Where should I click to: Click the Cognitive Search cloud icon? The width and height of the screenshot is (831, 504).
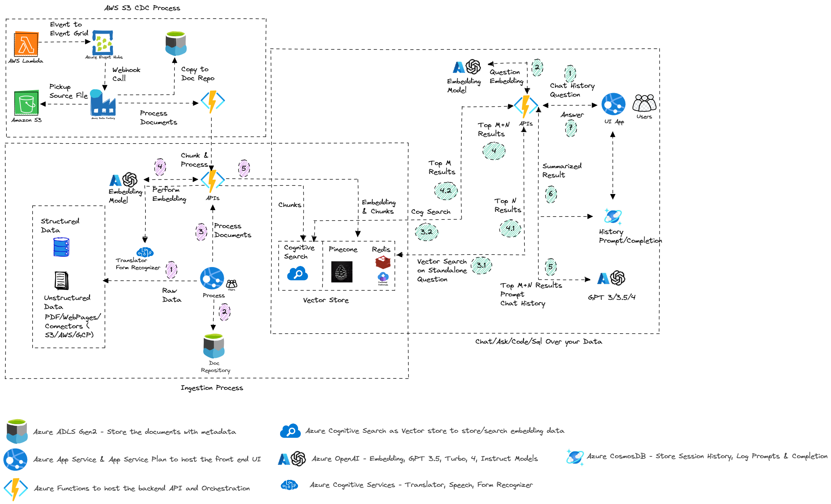297,273
